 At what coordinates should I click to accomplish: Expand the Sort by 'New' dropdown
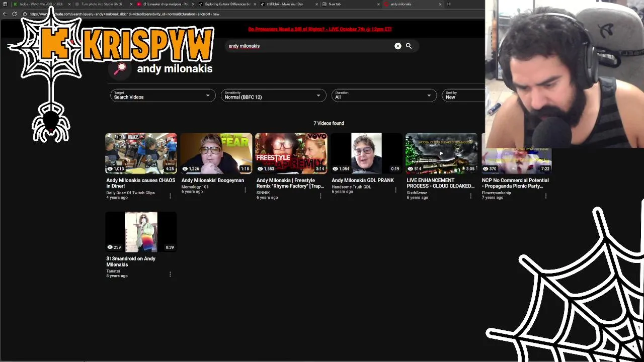(x=463, y=96)
